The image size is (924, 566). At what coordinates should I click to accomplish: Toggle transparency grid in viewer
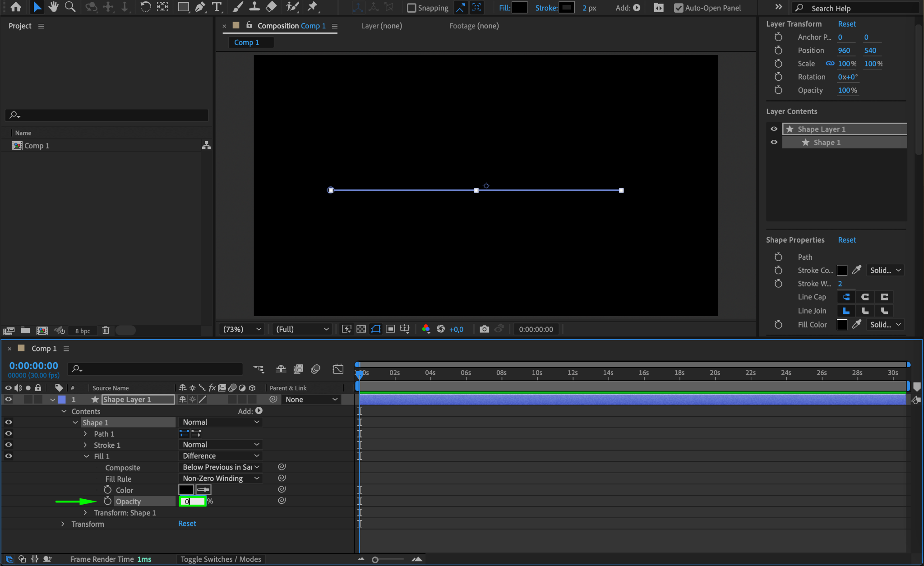[361, 329]
